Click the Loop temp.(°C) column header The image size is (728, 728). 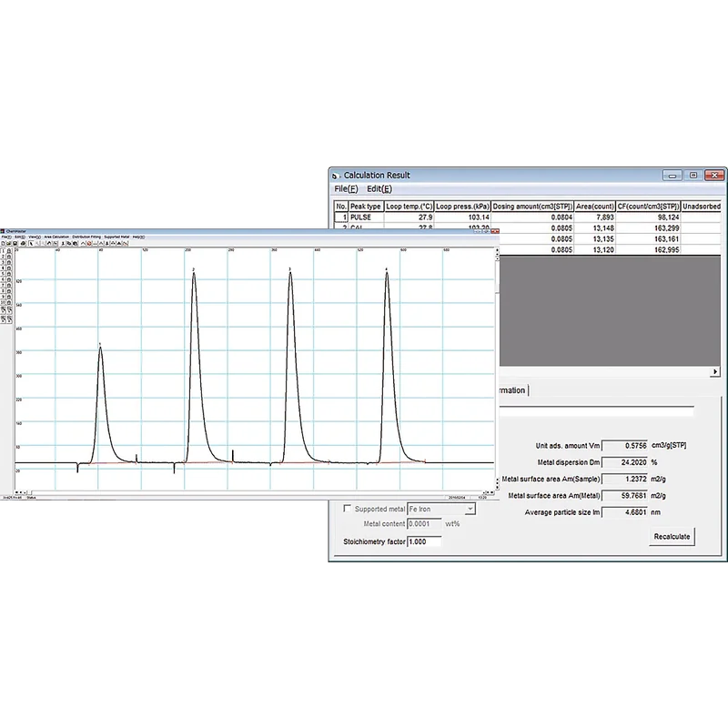tap(409, 207)
